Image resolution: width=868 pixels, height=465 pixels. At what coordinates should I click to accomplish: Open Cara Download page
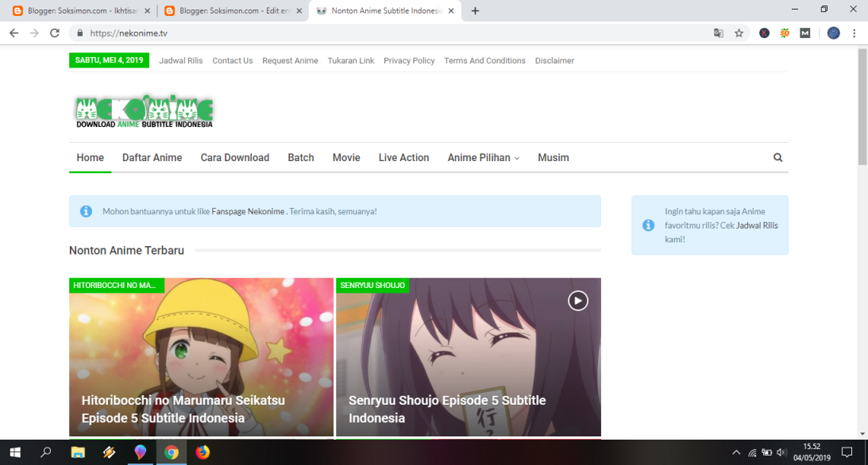click(x=235, y=158)
